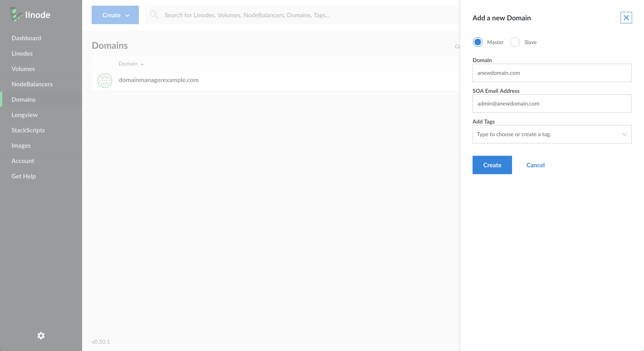Open the Longview section

25,115
